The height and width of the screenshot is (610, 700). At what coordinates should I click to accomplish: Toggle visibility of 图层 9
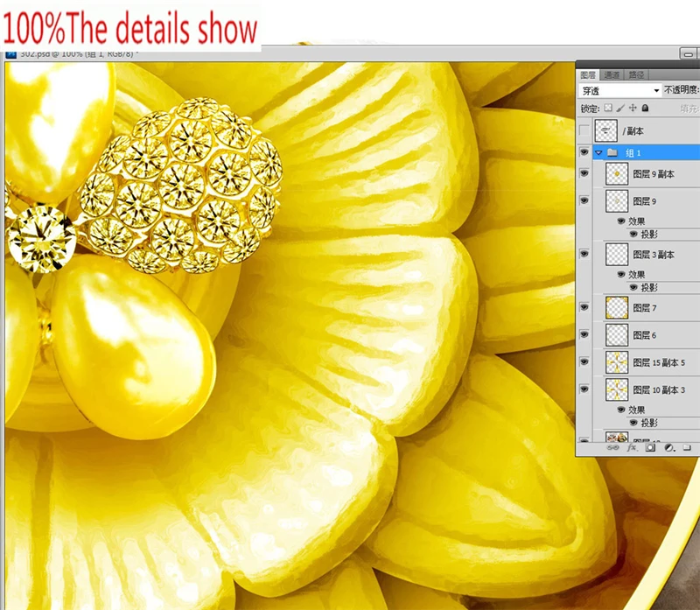click(x=584, y=200)
